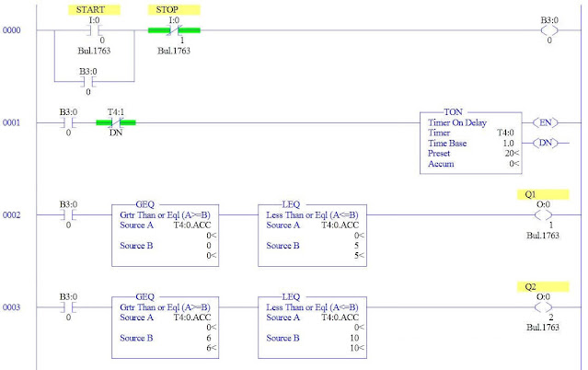Select the B3:0 contact on rung 0001

[x=68, y=122]
